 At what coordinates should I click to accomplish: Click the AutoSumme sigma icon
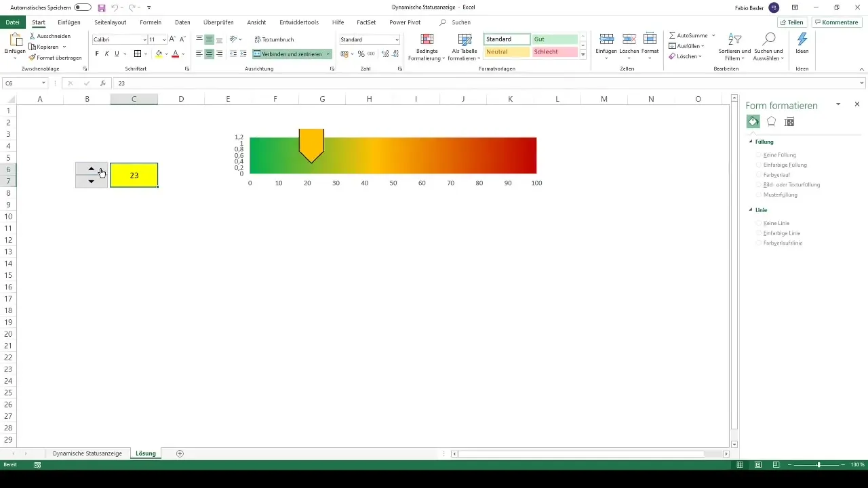pyautogui.click(x=672, y=35)
